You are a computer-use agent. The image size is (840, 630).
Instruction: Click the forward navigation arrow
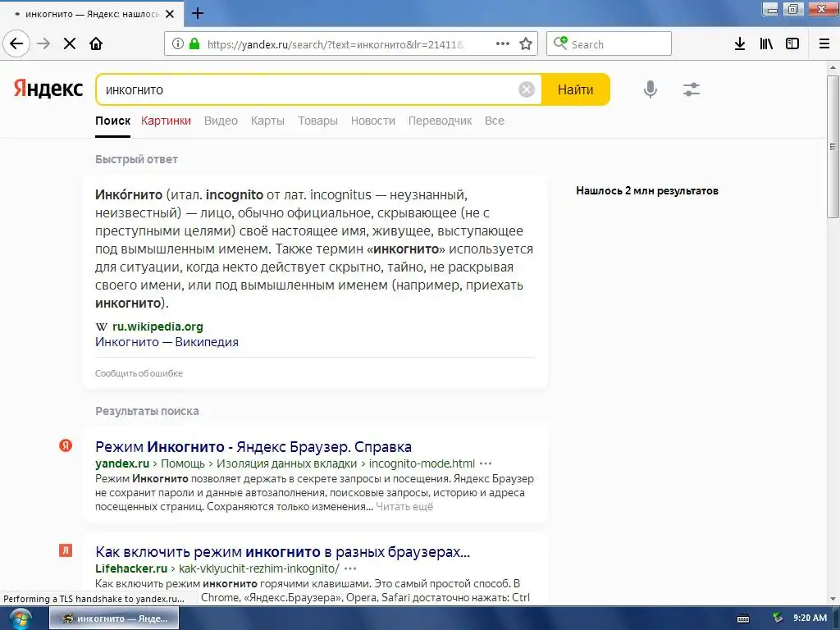click(x=44, y=43)
